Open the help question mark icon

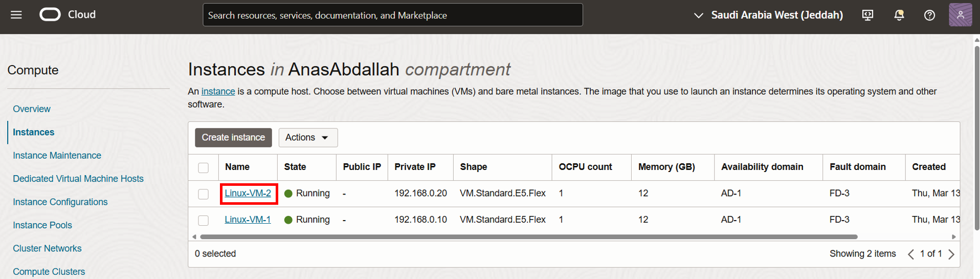[x=929, y=15]
